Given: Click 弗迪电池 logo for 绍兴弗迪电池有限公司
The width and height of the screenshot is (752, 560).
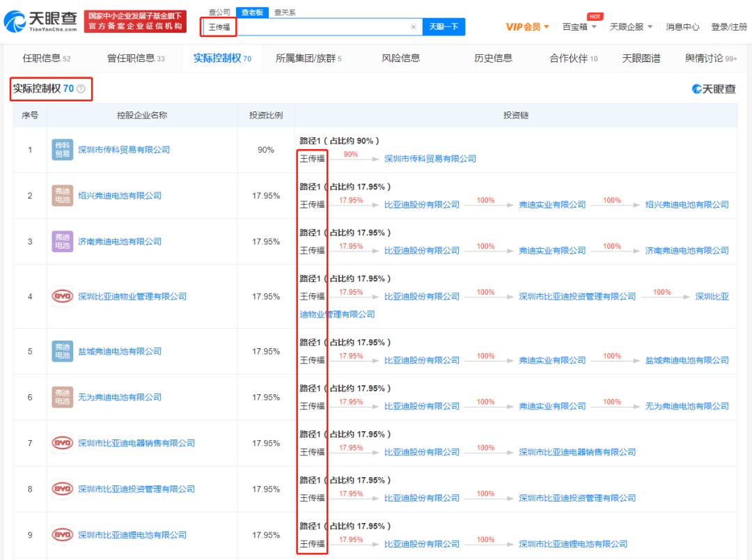Looking at the screenshot, I should (x=63, y=196).
